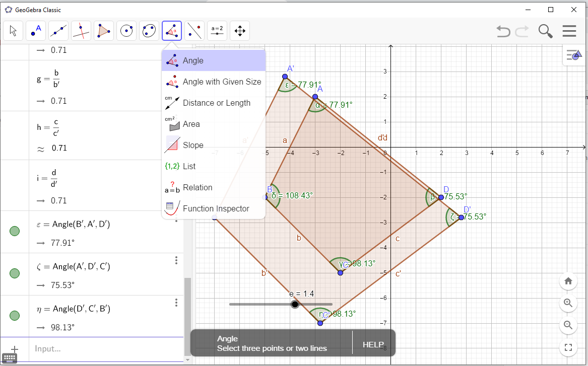Click the handle of slider e
The width and height of the screenshot is (588, 366).
tap(295, 304)
